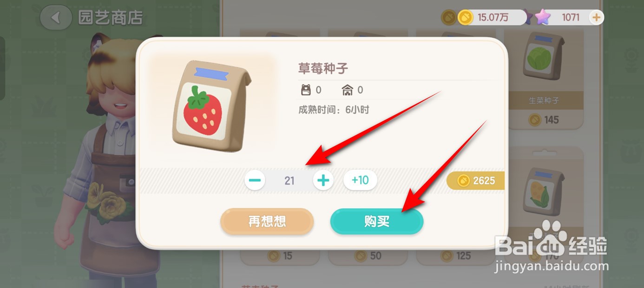Select the strawberry seed bag image

(211, 105)
